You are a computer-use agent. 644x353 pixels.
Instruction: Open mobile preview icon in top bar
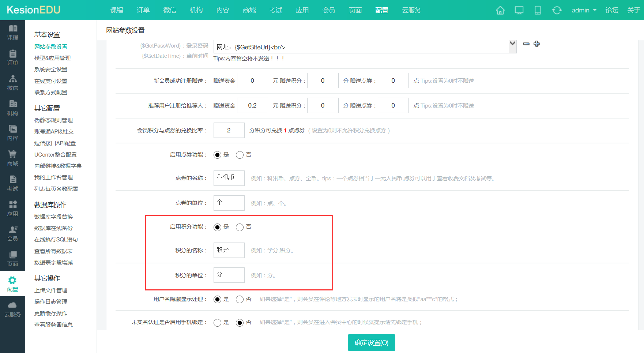538,10
